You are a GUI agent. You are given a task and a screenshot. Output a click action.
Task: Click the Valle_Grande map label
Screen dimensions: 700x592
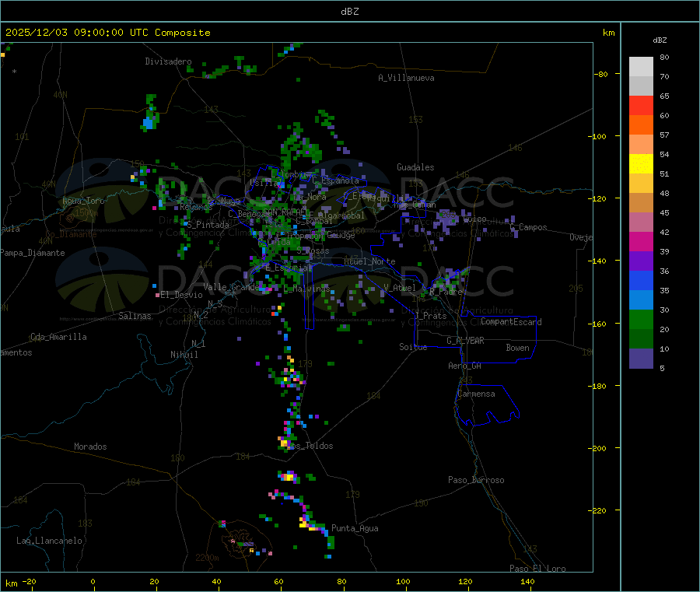click(232, 287)
